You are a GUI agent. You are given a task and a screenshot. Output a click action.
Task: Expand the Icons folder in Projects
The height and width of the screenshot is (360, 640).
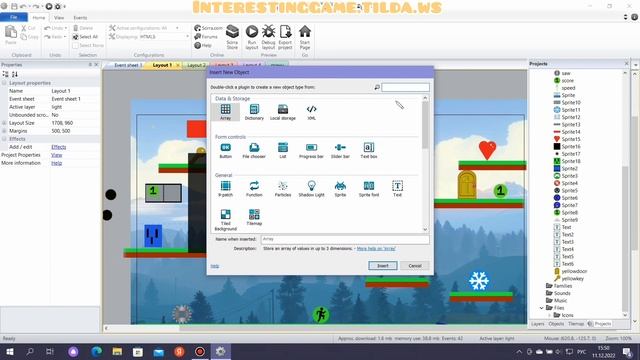(x=549, y=315)
